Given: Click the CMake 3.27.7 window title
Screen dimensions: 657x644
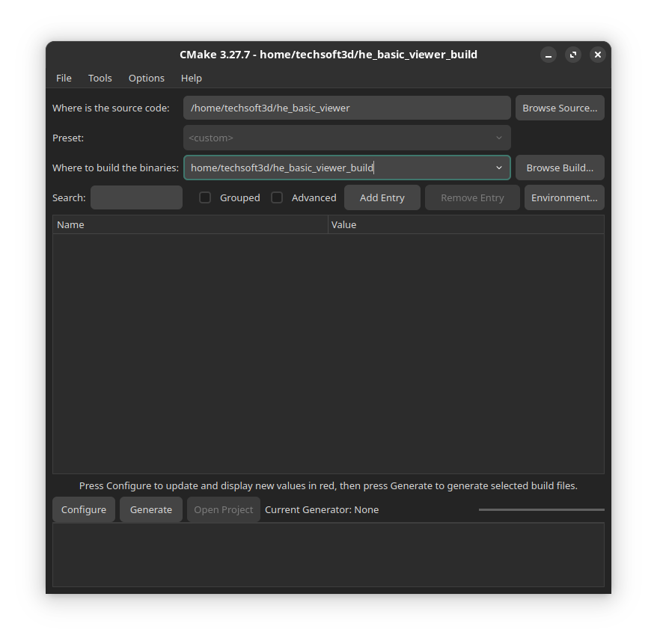Looking at the screenshot, I should (x=328, y=55).
